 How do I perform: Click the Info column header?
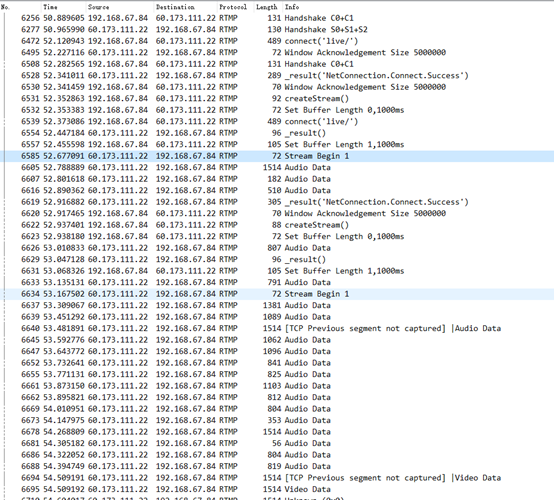click(418, 7)
